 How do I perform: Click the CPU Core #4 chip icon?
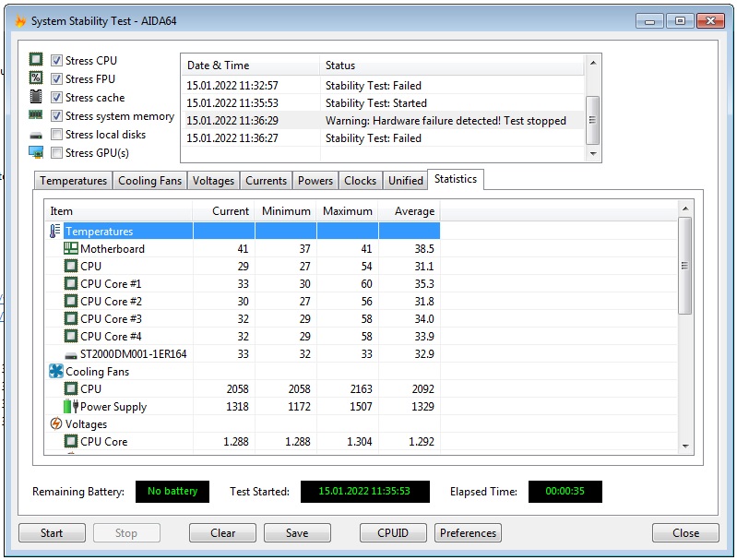[x=70, y=336]
